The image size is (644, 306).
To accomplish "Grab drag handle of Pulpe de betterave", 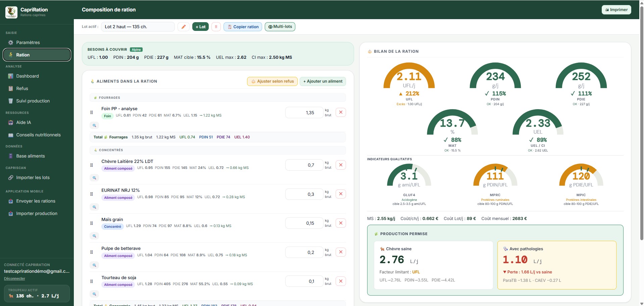I will coord(92,252).
